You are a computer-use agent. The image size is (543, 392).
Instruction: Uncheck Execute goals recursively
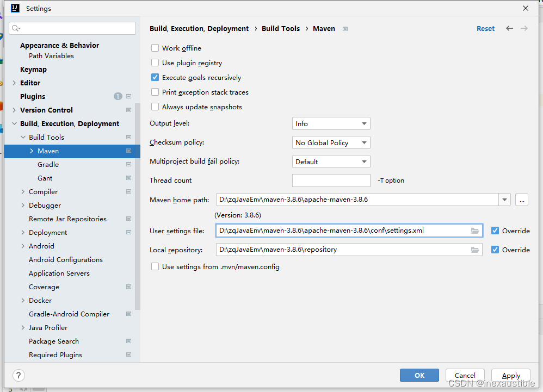tap(155, 78)
